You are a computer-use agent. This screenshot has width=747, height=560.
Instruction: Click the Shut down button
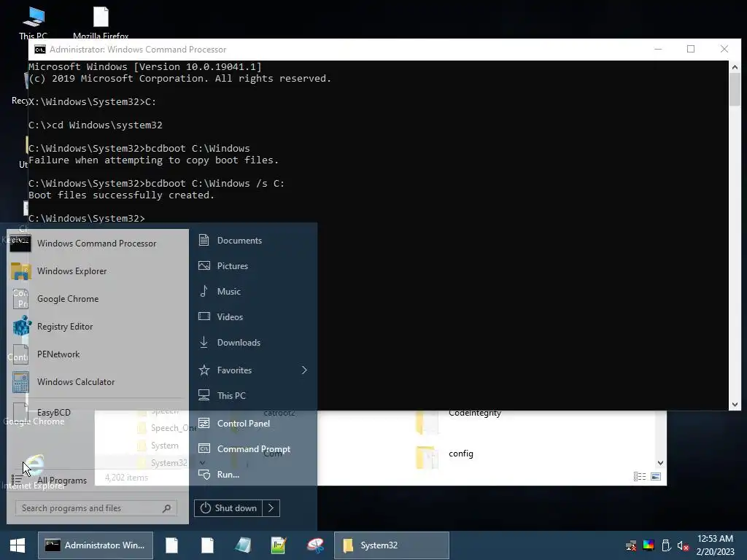pyautogui.click(x=228, y=508)
